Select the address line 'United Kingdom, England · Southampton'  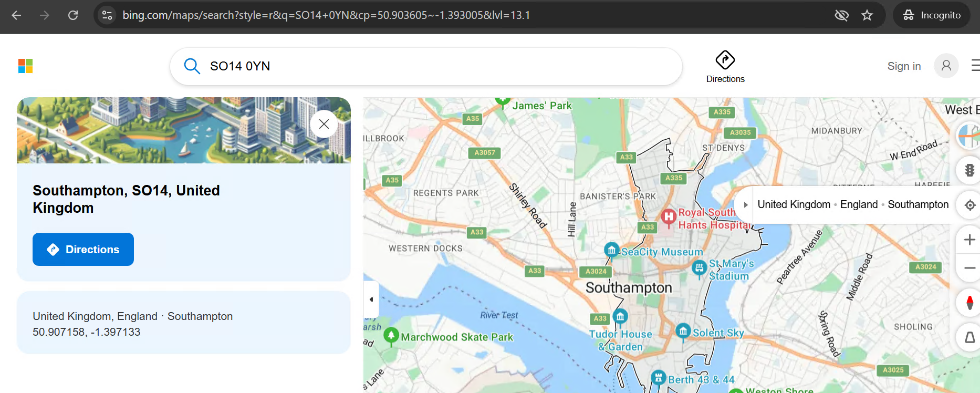coord(132,316)
